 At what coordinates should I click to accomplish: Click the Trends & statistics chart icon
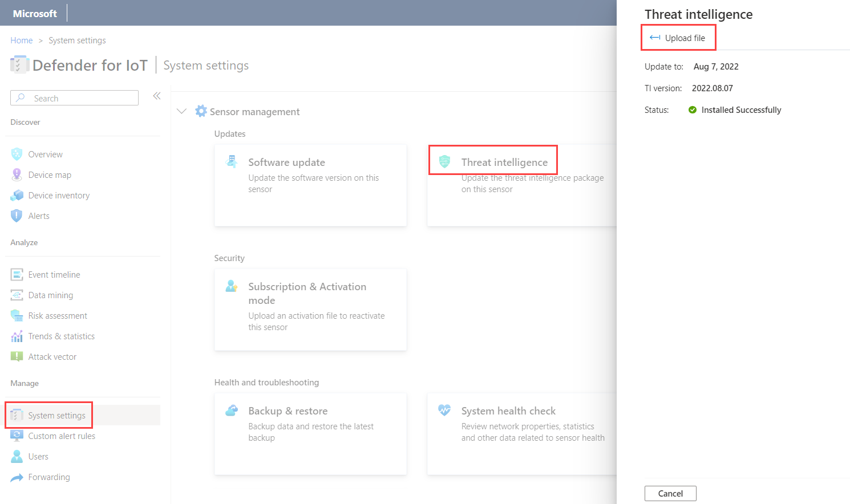[x=17, y=336]
